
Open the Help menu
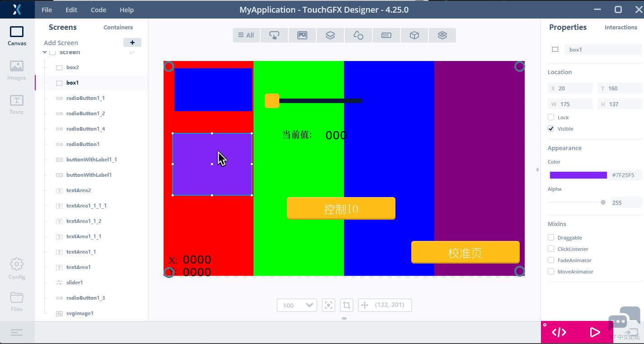[127, 9]
